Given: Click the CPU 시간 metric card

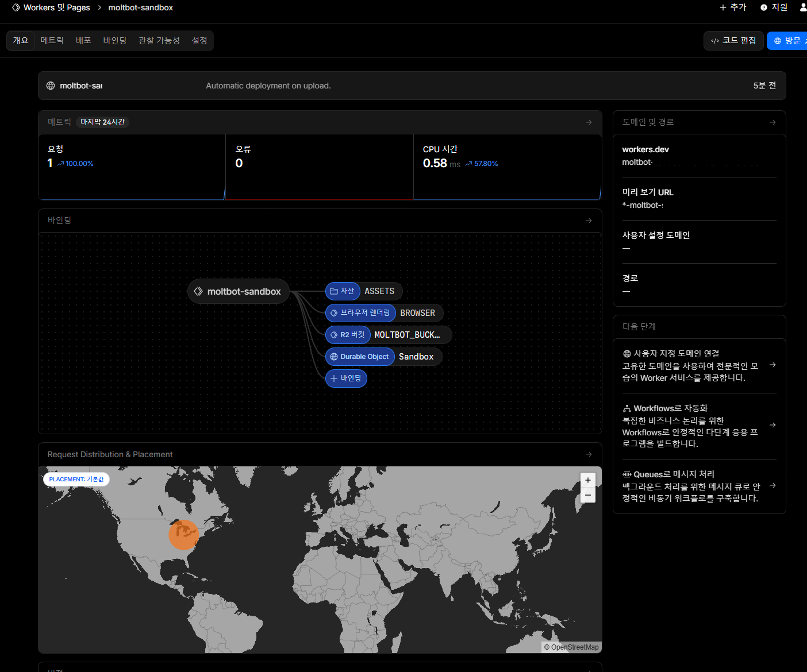Looking at the screenshot, I should (x=508, y=167).
